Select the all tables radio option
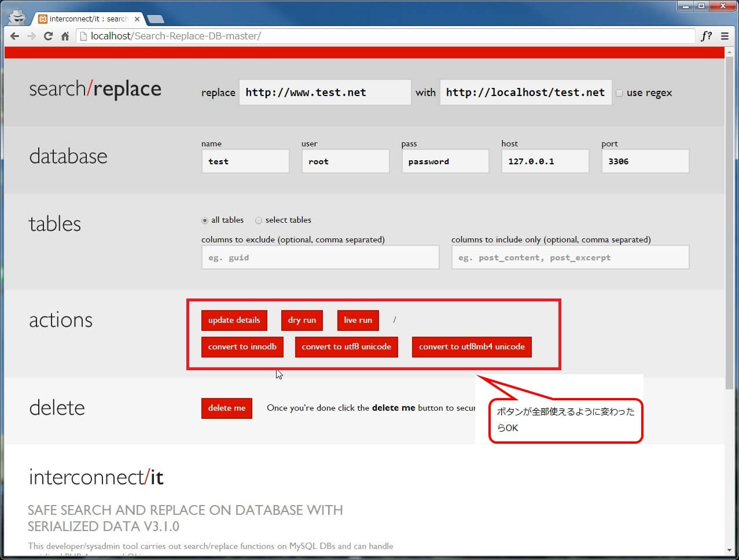 [205, 220]
